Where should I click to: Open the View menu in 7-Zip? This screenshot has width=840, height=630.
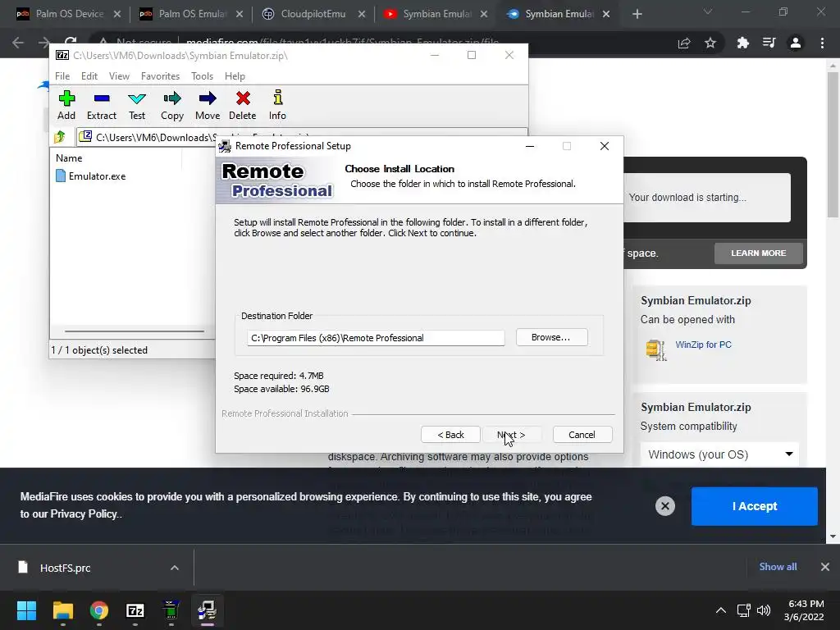pos(119,76)
